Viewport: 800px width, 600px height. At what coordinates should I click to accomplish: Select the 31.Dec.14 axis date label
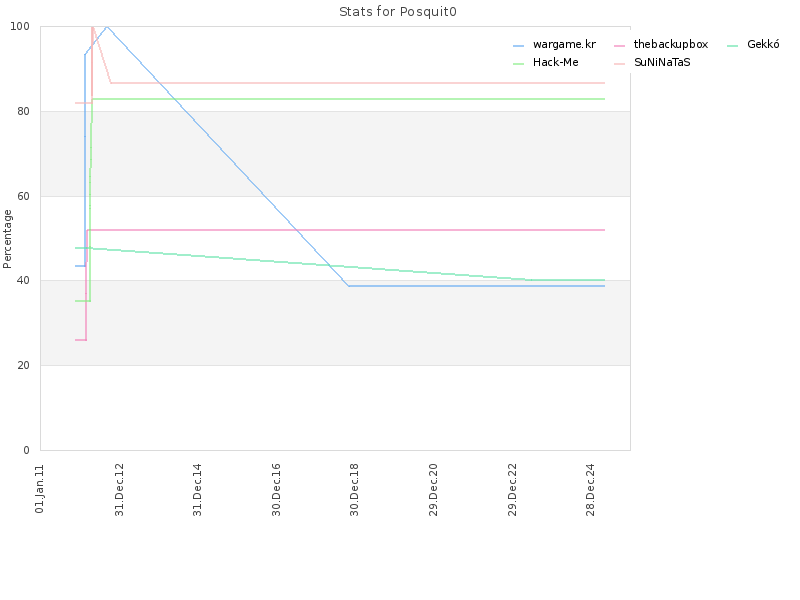pyautogui.click(x=197, y=490)
